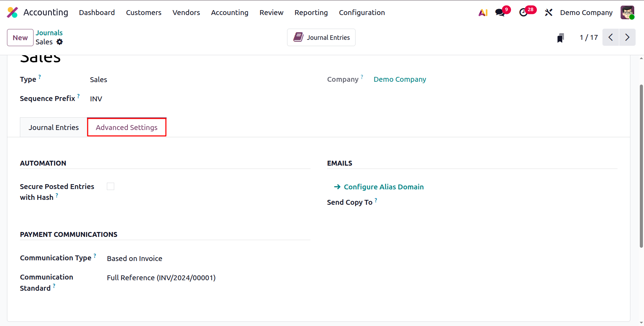Open the gear actions menu beside Sales
The image size is (644, 326).
[x=60, y=42]
